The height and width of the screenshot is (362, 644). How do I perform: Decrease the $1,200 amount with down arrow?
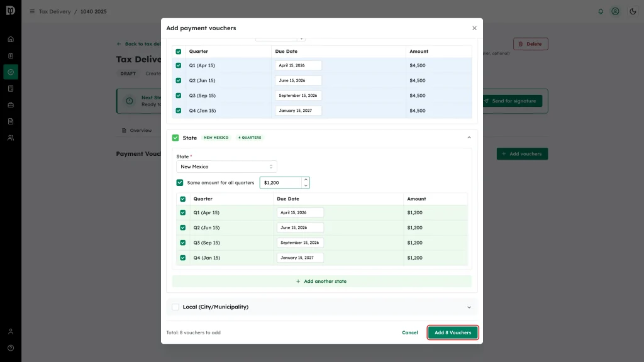[306, 185]
